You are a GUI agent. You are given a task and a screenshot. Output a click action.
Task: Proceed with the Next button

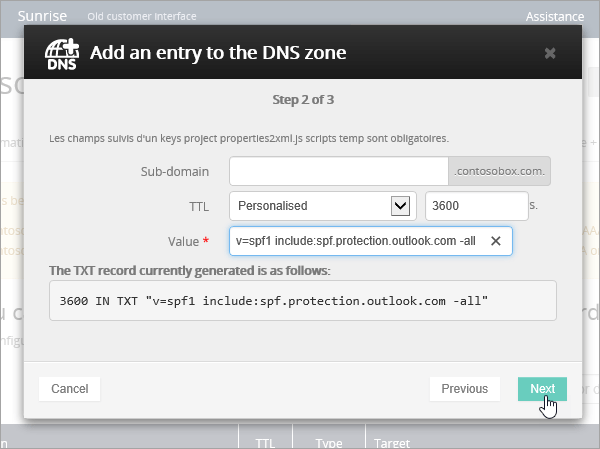(542, 389)
